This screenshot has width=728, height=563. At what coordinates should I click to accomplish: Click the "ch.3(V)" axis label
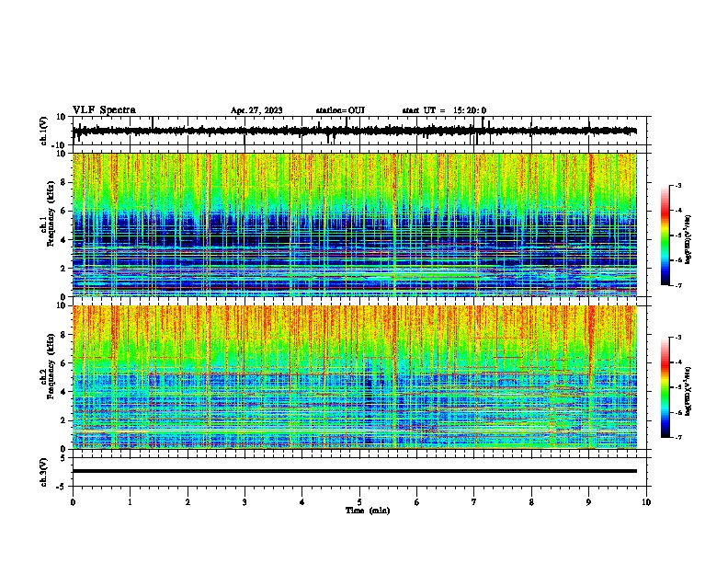coord(44,472)
